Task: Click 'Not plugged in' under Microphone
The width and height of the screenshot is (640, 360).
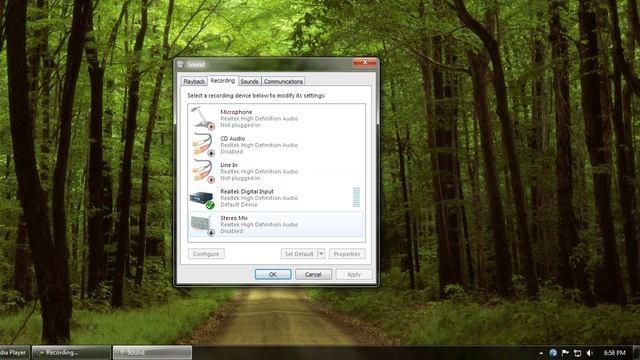Action: 240,125
